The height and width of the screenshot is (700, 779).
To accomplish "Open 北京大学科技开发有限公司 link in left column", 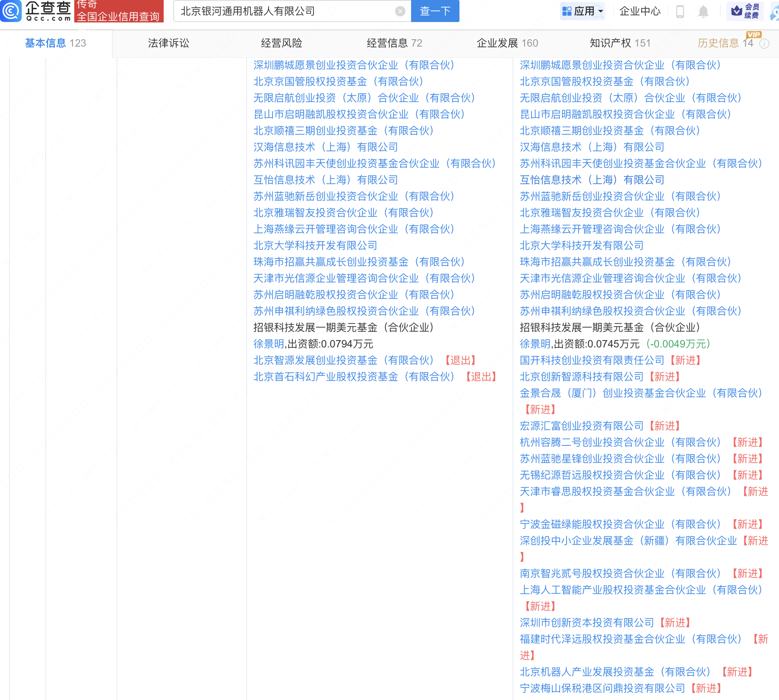I will pos(315,246).
